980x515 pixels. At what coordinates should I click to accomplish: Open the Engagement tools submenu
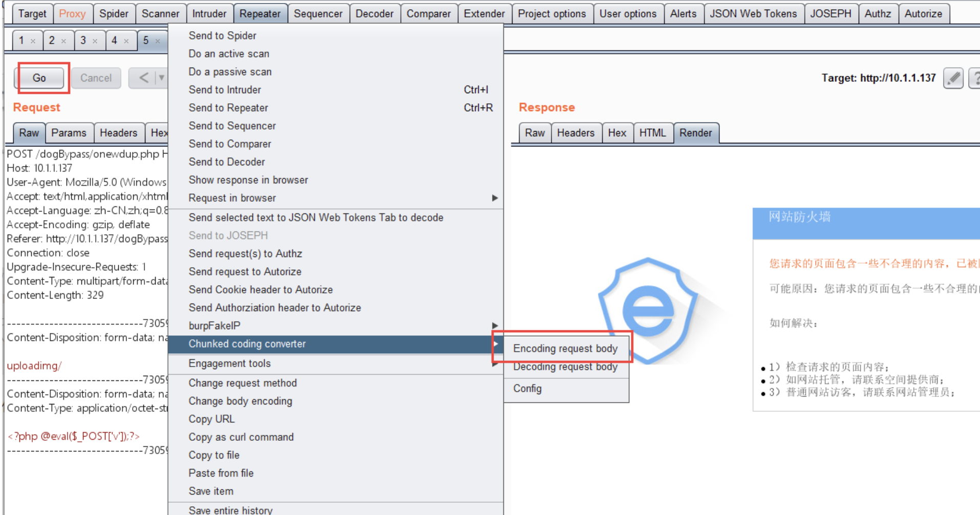click(335, 363)
